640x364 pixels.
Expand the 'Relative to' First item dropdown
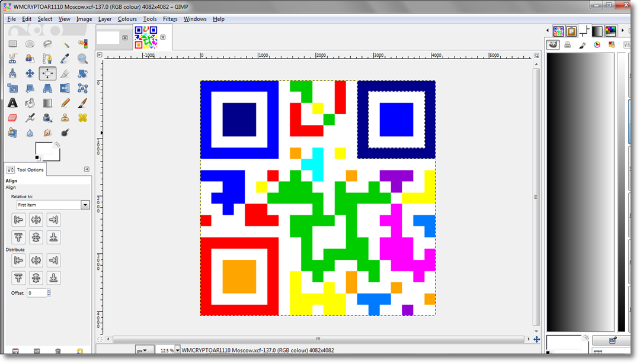pos(85,205)
